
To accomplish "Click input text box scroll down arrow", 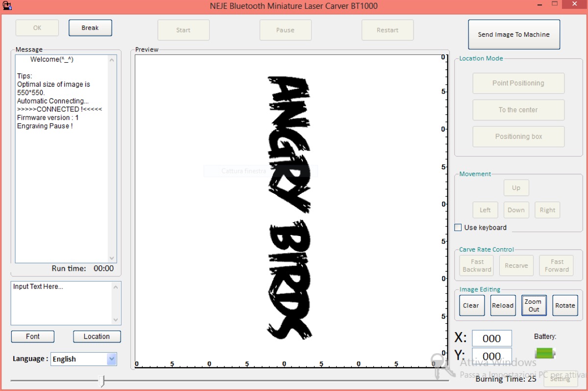I will point(116,320).
